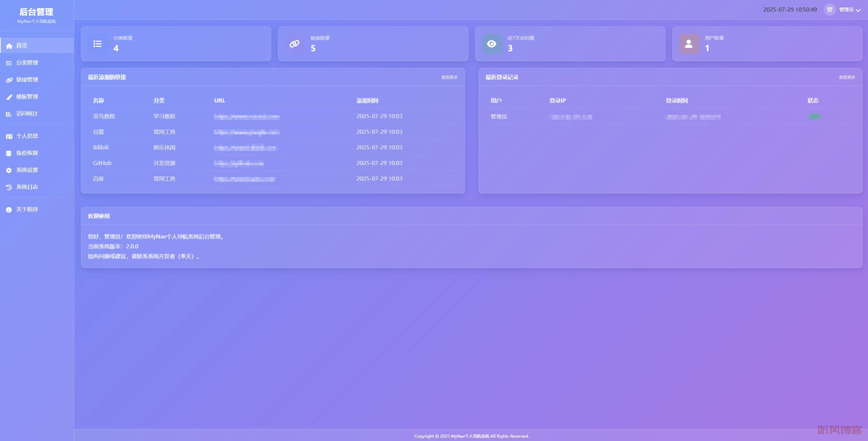The height and width of the screenshot is (441, 868).
Task: Click the chart icon for 访问统计
Action: click(x=9, y=114)
